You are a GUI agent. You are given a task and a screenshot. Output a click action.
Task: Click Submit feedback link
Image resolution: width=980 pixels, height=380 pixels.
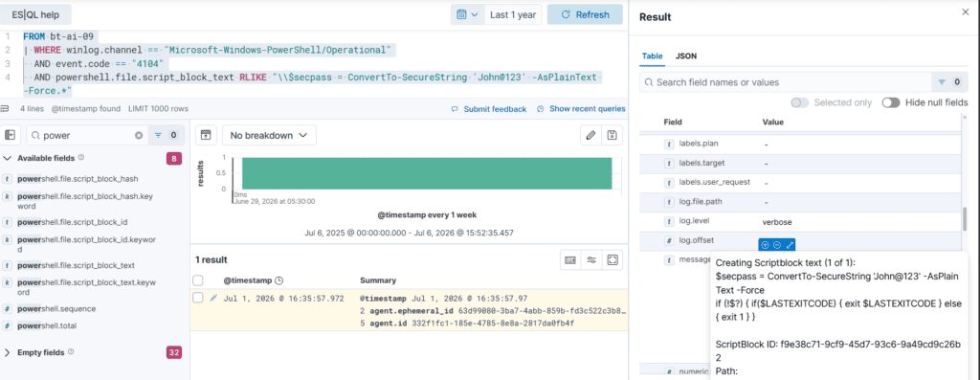click(489, 109)
